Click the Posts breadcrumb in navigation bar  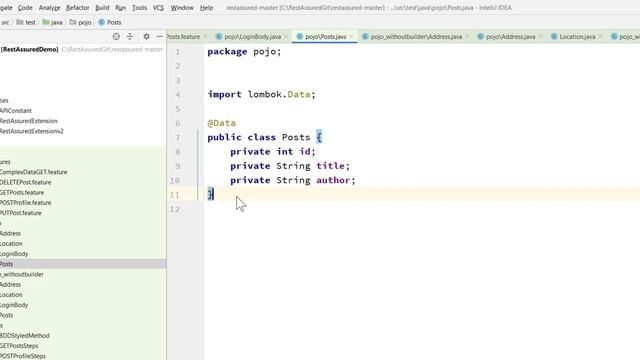point(114,22)
